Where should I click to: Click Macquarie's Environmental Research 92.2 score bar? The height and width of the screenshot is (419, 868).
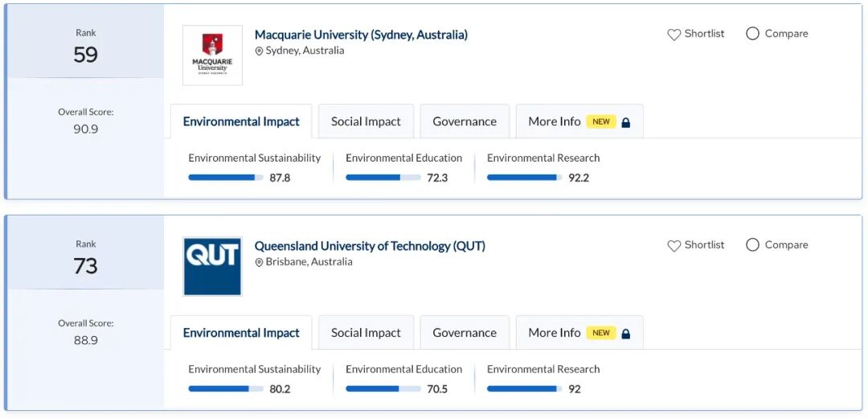click(x=524, y=178)
